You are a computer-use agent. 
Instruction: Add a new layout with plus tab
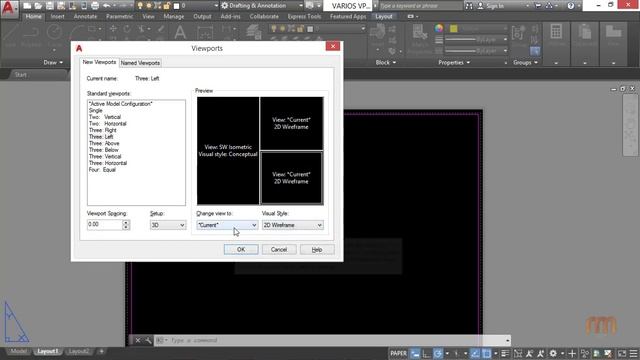click(101, 351)
